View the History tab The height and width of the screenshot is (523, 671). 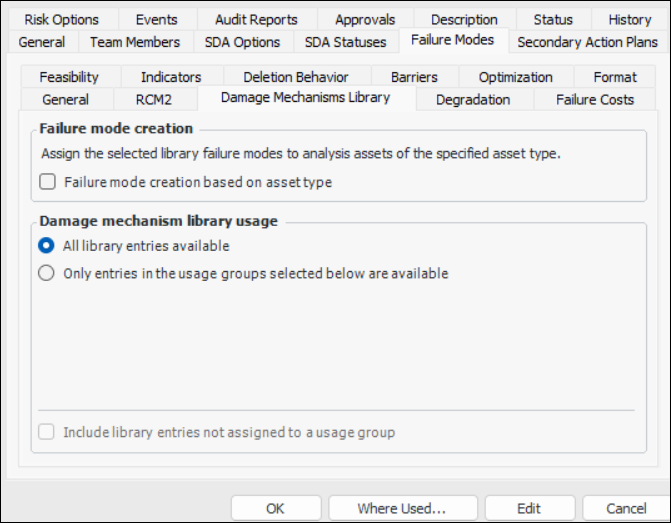(629, 20)
